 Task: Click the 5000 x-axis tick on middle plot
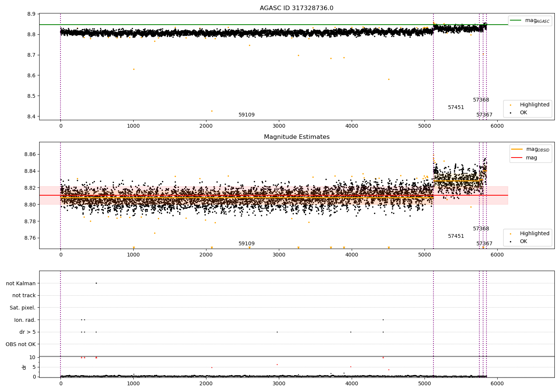[424, 255]
